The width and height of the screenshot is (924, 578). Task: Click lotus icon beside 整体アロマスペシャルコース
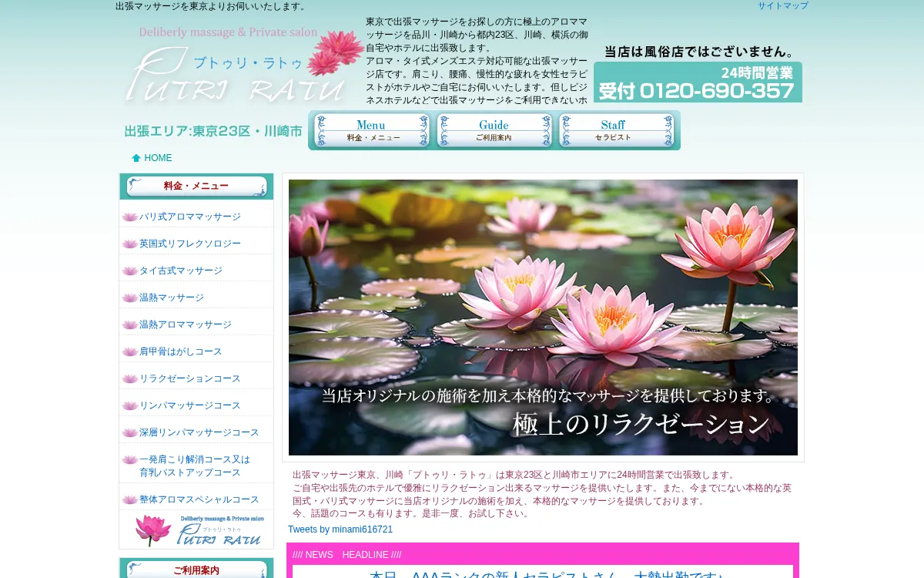click(x=129, y=499)
